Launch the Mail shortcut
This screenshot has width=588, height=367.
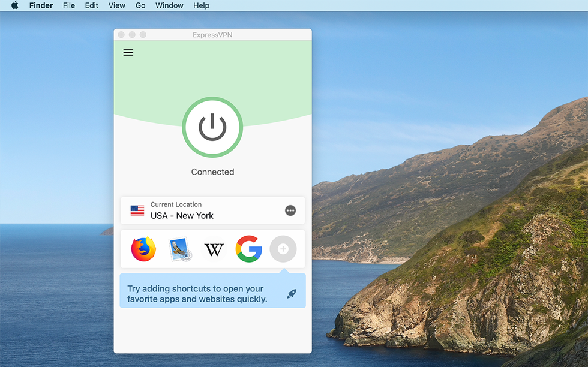(x=178, y=249)
